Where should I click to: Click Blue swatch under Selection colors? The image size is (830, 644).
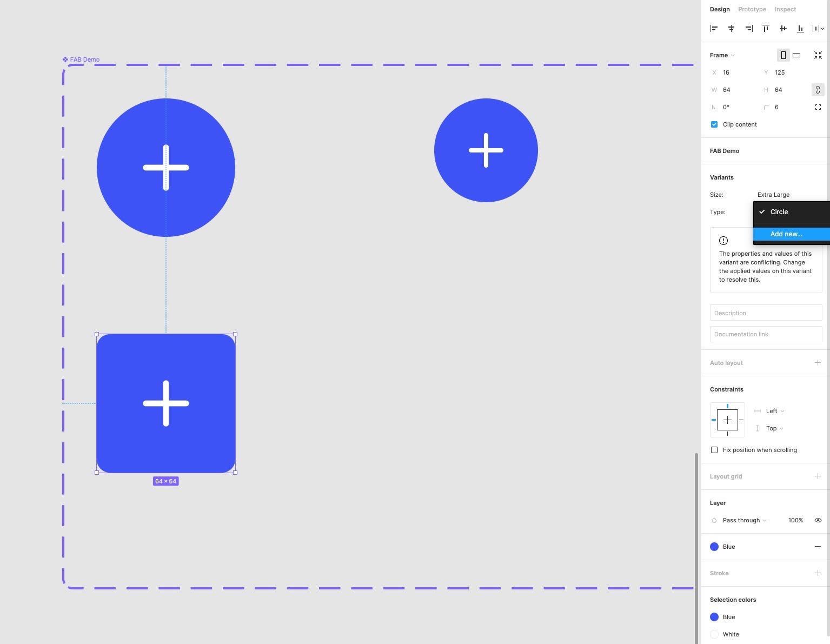coord(714,617)
